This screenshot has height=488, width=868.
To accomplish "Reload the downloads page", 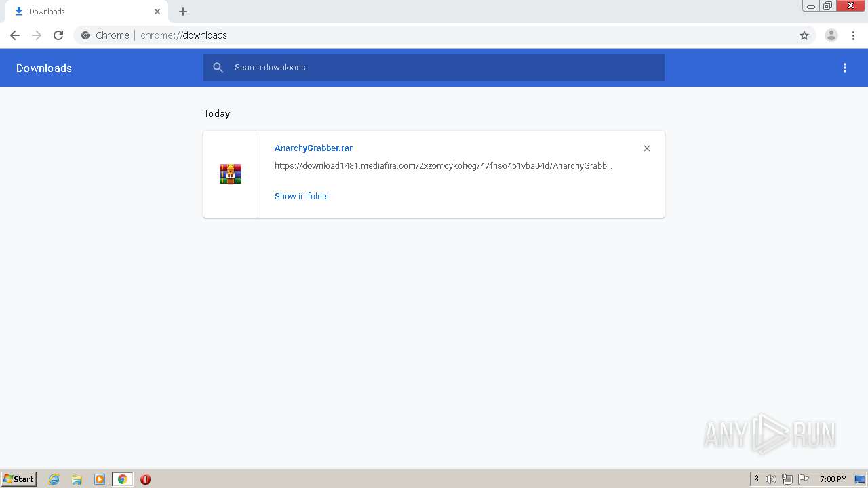I will click(58, 35).
